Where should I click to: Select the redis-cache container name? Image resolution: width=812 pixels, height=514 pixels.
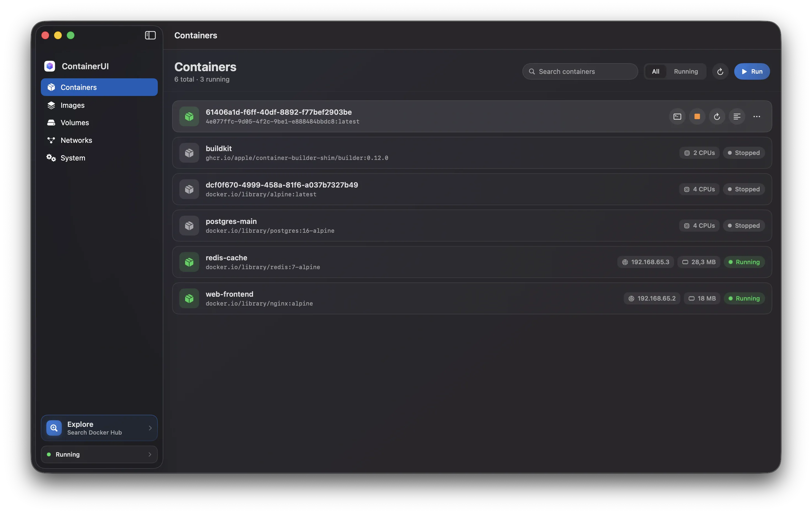tap(227, 258)
